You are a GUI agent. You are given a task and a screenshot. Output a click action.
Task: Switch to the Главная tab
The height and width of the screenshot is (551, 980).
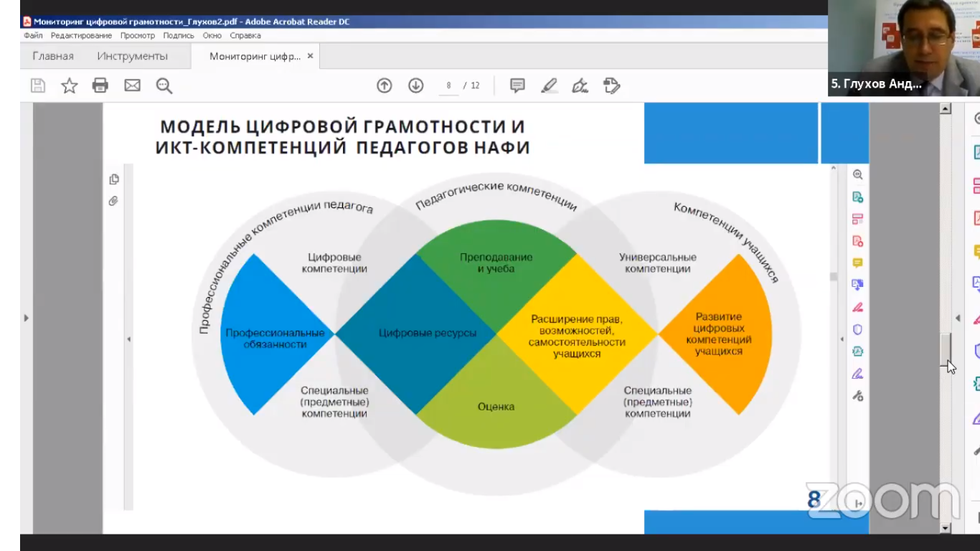pyautogui.click(x=53, y=56)
